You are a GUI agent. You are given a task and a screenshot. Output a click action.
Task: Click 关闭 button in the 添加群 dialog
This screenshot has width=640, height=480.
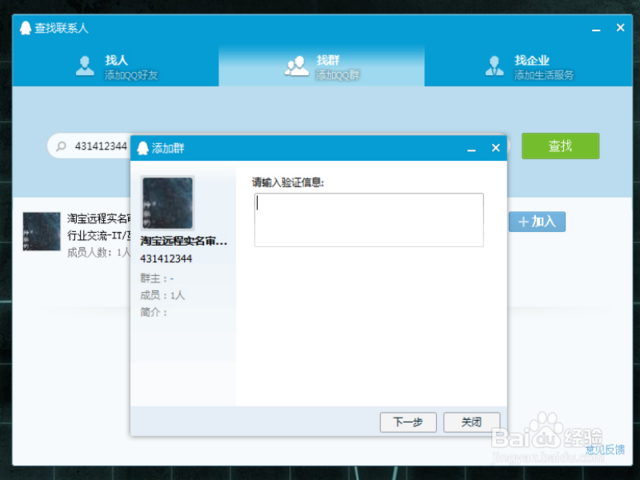(472, 422)
